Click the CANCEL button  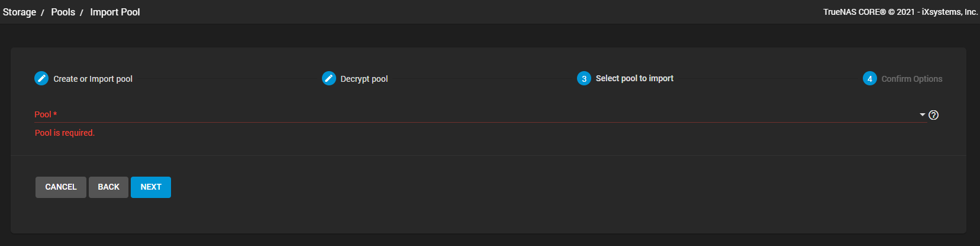(61, 187)
